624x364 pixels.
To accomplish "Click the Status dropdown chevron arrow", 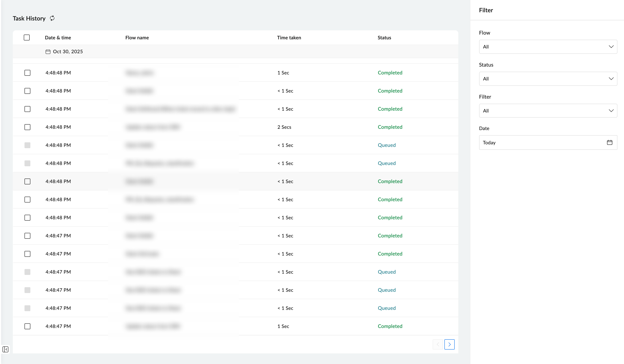I will click(x=611, y=78).
